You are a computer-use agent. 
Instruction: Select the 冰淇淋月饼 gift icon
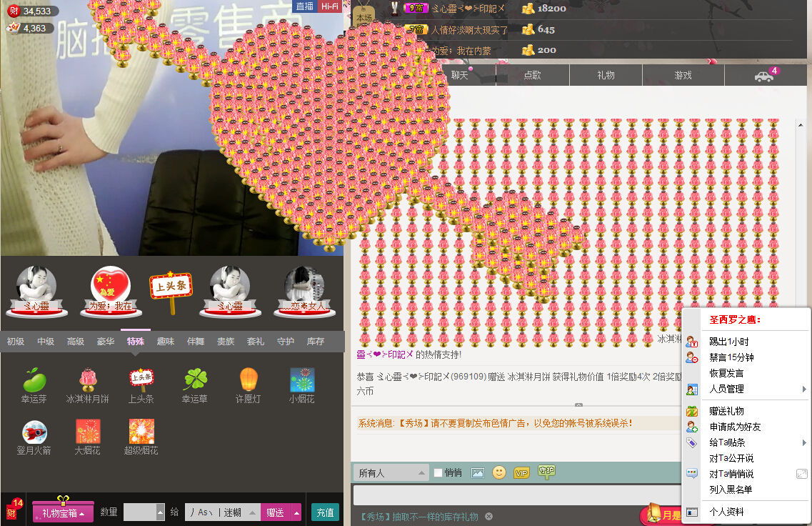coord(87,381)
